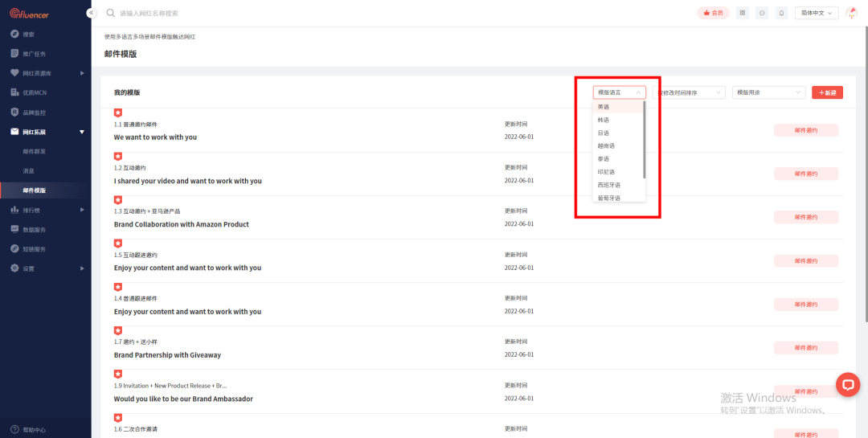This screenshot has width=868, height=438.
Task: Click the red star badge above template 1.1
Action: coord(117,113)
